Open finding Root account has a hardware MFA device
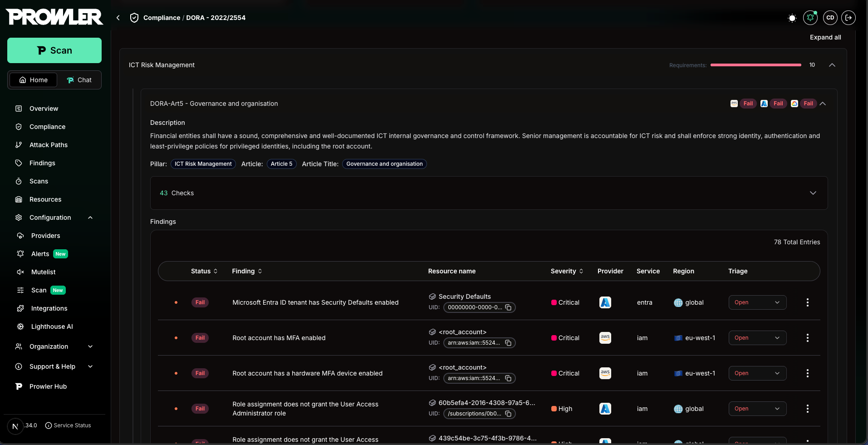Image resolution: width=868 pixels, height=445 pixels. pos(307,373)
